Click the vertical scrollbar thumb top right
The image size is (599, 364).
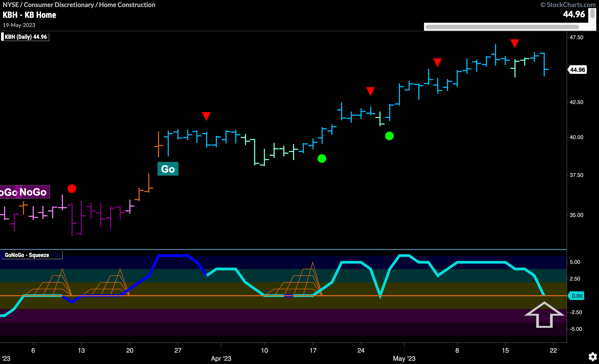[x=593, y=14]
